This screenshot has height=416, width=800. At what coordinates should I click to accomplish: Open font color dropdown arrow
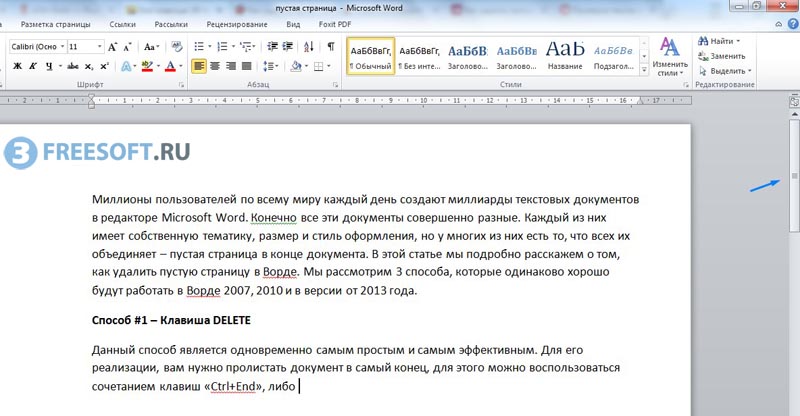click(x=181, y=66)
